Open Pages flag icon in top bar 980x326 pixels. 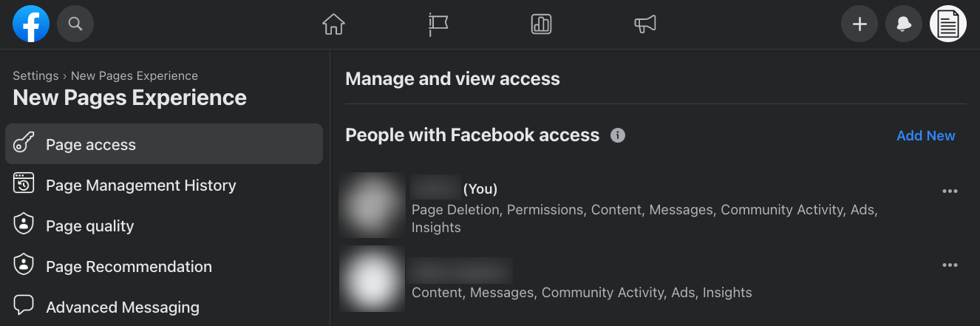438,24
